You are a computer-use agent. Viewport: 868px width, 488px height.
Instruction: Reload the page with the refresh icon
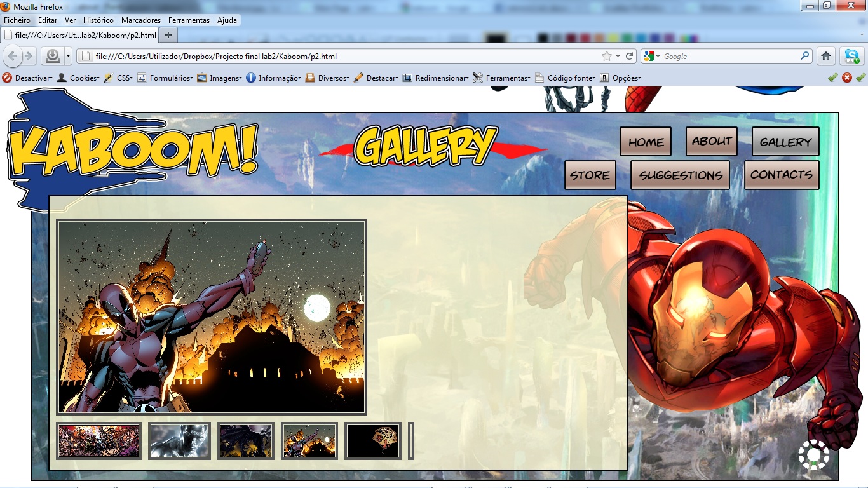(630, 56)
